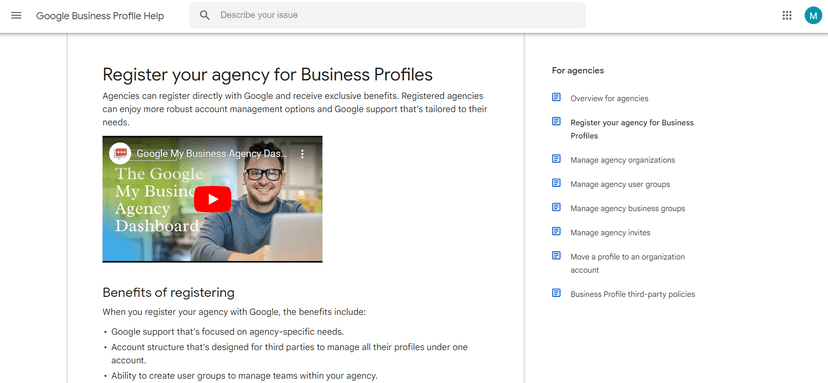Click the article icon beside Business Profile third-party policies
Screen dimensions: 828x383
556,293
